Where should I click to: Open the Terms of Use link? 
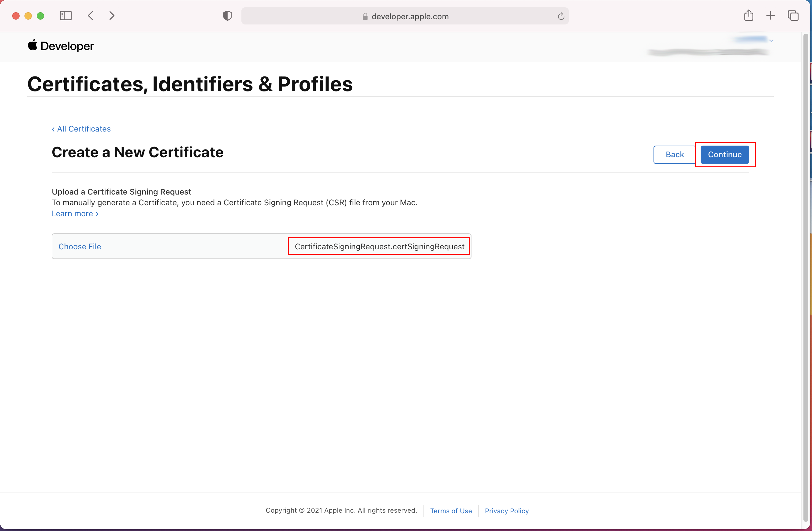click(451, 511)
